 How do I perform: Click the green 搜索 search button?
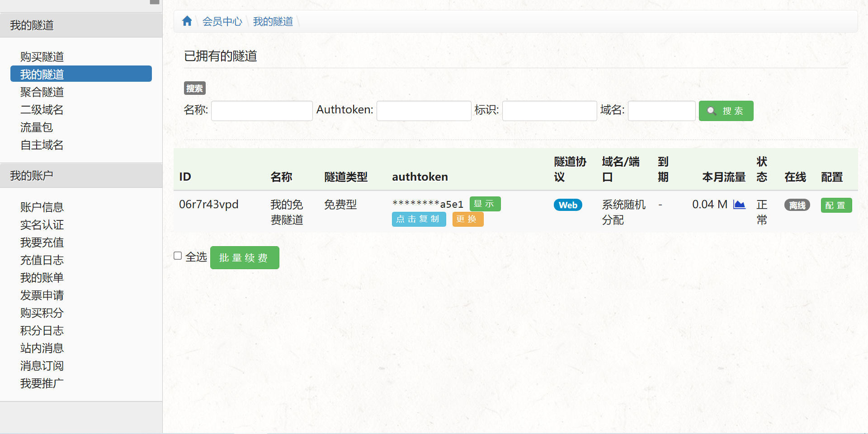click(x=726, y=111)
